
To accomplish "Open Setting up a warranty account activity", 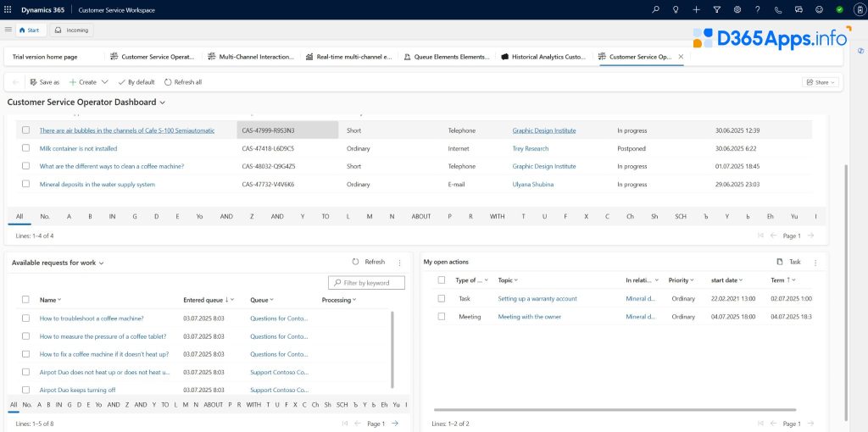I will click(x=537, y=299).
